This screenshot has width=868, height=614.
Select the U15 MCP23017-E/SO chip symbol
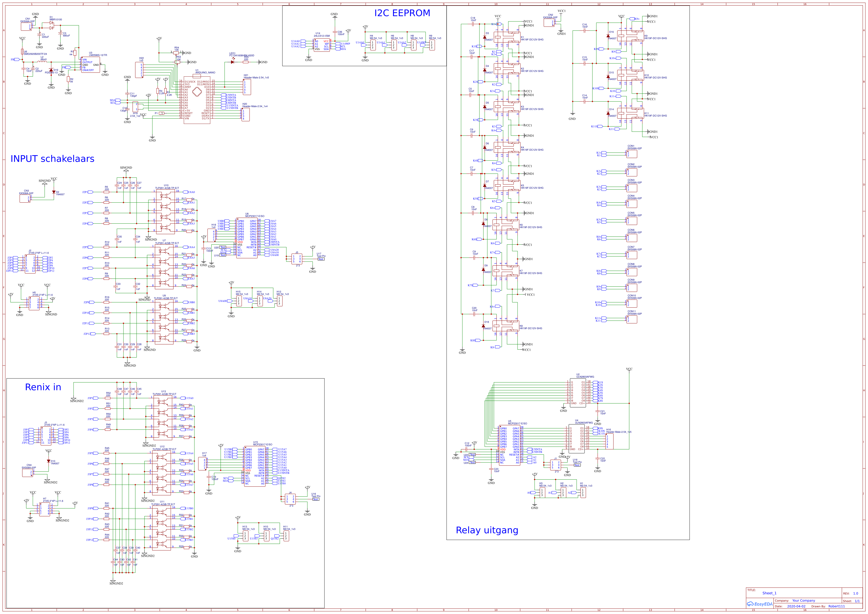tap(255, 466)
